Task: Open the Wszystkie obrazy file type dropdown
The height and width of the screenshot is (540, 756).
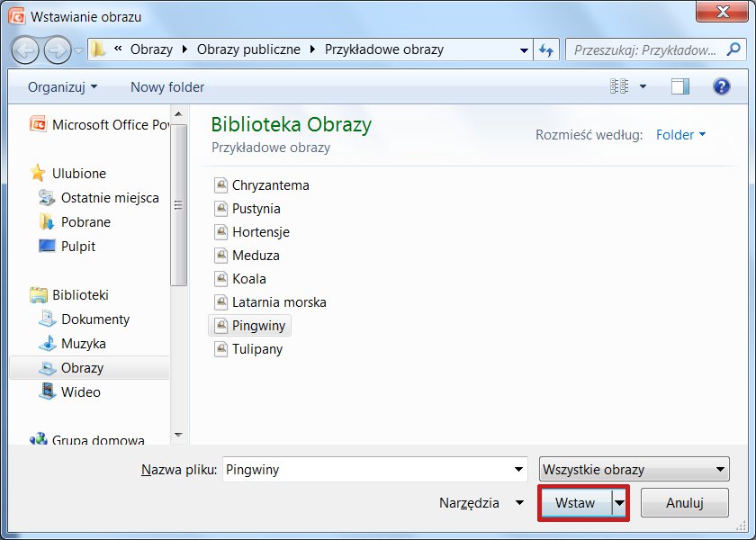Action: tap(634, 470)
